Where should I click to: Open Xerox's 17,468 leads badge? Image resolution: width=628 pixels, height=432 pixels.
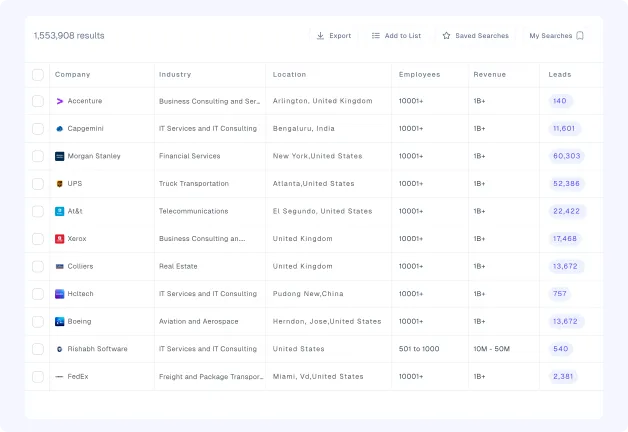coord(565,239)
